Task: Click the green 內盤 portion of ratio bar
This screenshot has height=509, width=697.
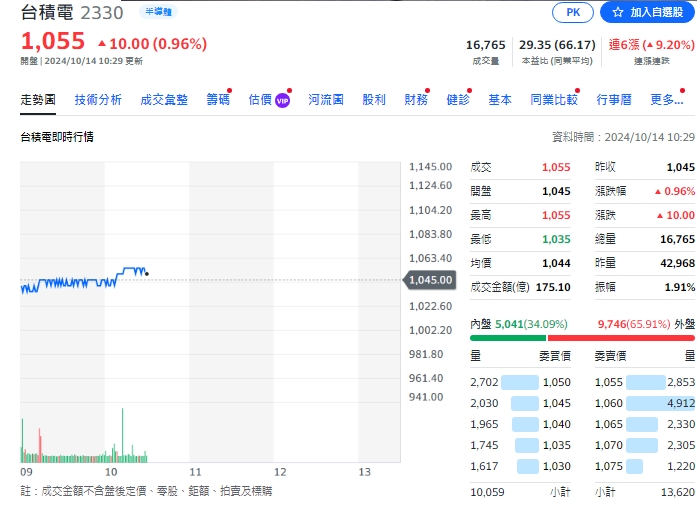Action: point(508,338)
